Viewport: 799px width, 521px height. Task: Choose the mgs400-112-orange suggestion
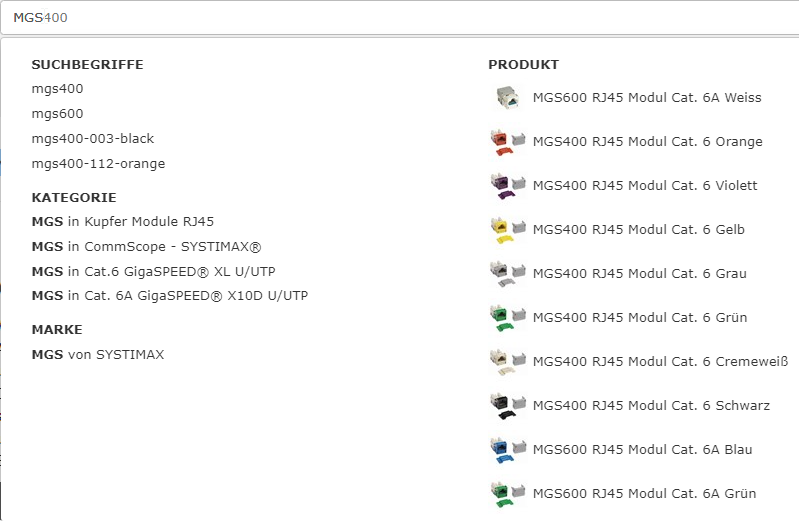tap(98, 164)
